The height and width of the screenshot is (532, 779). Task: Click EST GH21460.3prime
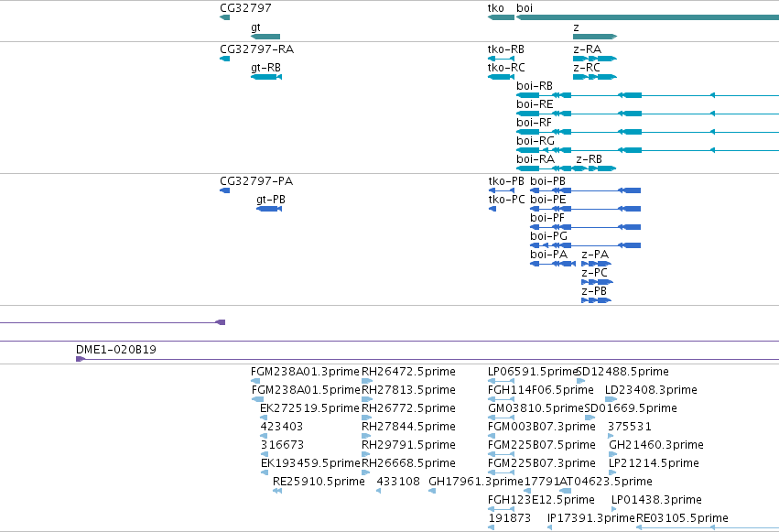612,454
